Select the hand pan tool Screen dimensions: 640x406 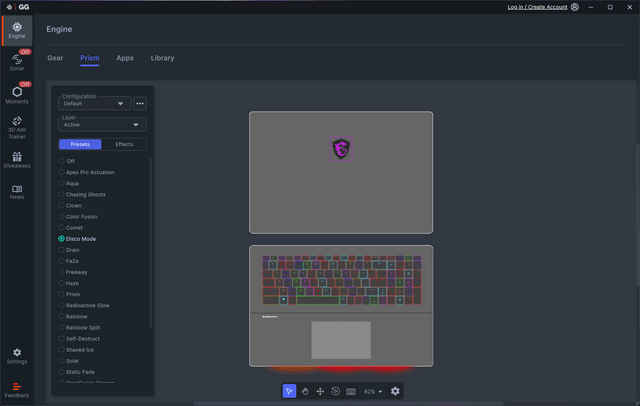click(x=305, y=391)
